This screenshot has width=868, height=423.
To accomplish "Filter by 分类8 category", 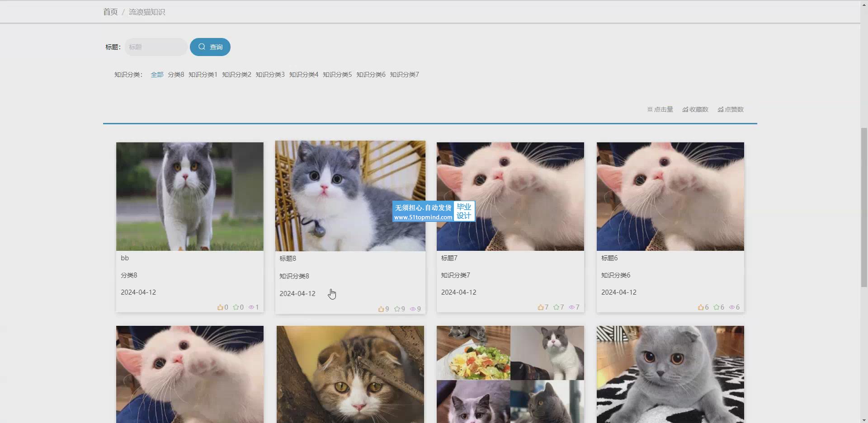I will pos(176,75).
